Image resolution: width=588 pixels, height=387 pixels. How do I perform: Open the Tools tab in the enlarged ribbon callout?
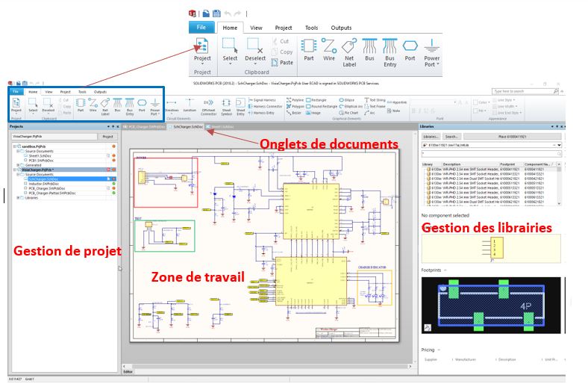coord(311,28)
